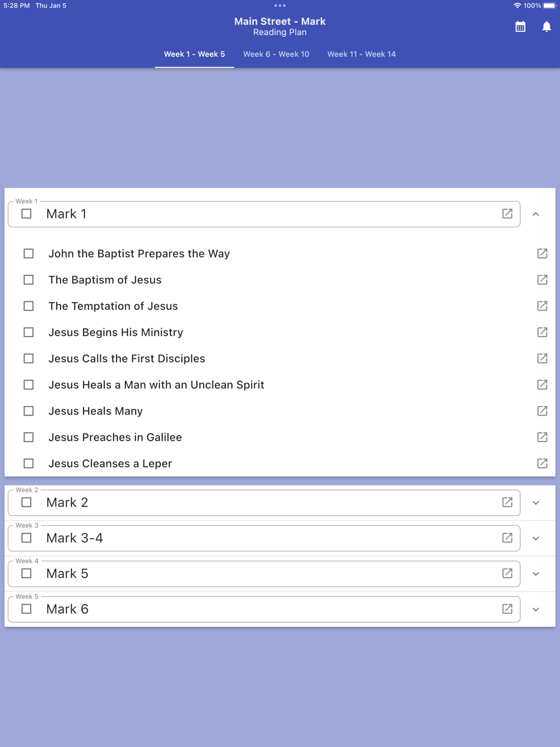Collapse the Week 1 Mark 1 section
This screenshot has height=747, width=560.
click(x=536, y=214)
